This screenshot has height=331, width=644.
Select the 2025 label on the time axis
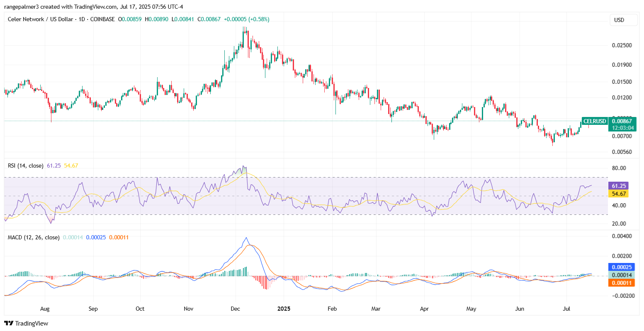284,309
